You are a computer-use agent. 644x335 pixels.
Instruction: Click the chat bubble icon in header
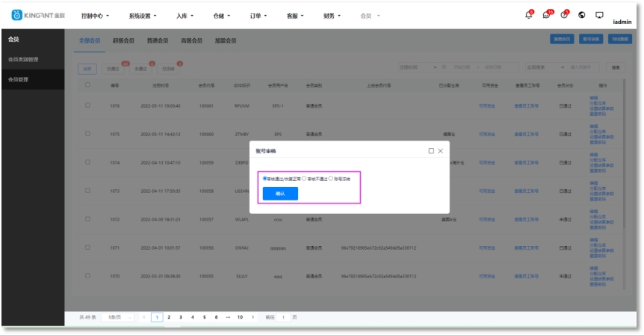598,16
